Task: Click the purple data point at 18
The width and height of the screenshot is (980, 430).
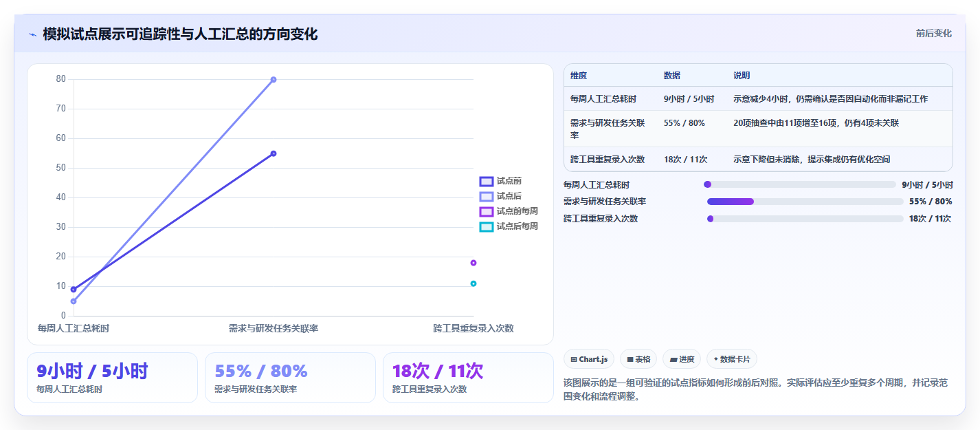Action: click(x=474, y=263)
